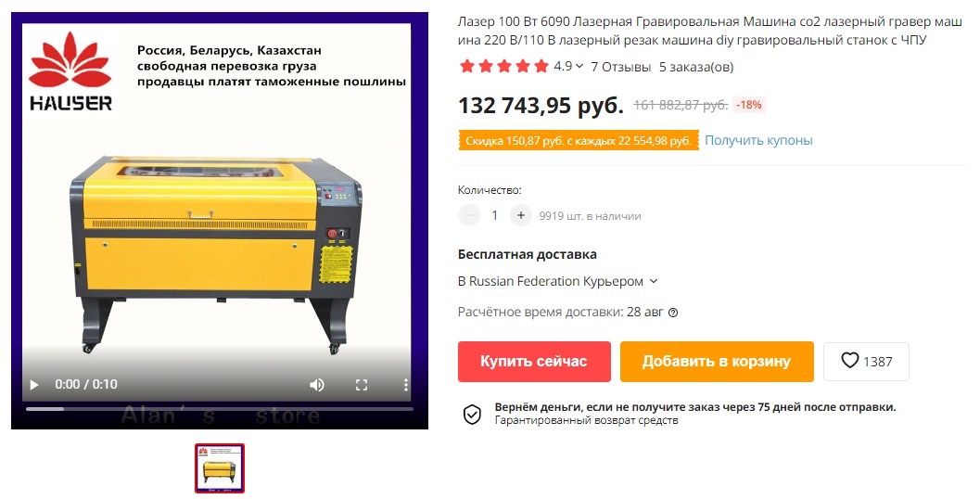Click the Получить купоны link
This screenshot has height=499, width=980.
tap(758, 140)
